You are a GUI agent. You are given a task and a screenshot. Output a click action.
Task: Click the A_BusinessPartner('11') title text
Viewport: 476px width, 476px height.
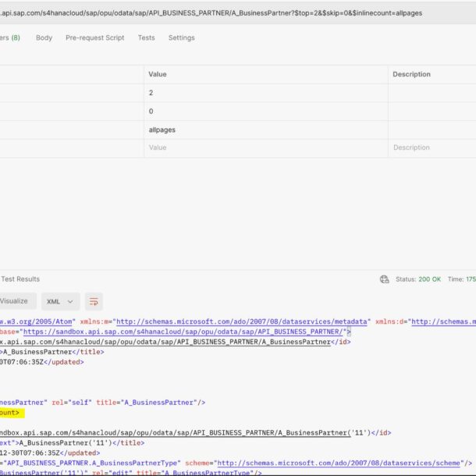(x=66, y=443)
